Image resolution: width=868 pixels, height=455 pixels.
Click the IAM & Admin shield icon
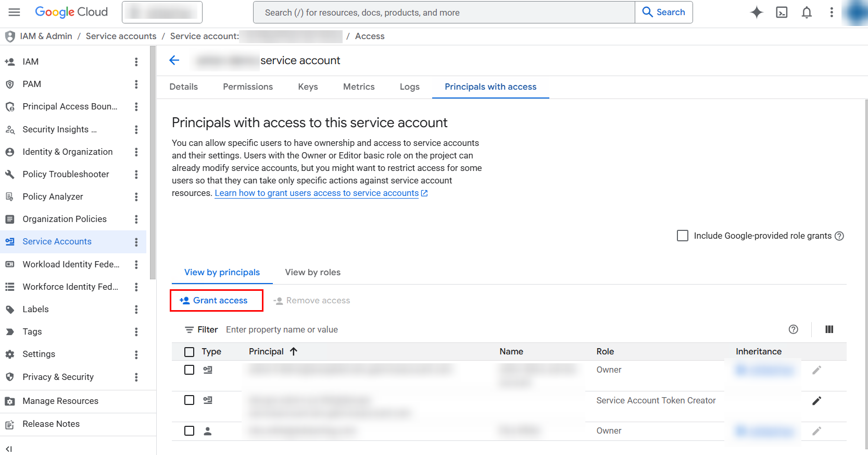click(x=10, y=36)
